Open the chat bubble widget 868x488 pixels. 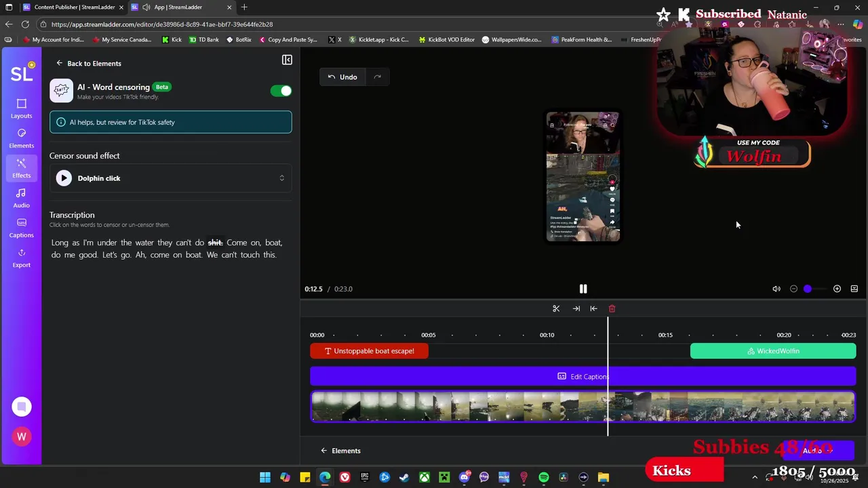tap(22, 407)
